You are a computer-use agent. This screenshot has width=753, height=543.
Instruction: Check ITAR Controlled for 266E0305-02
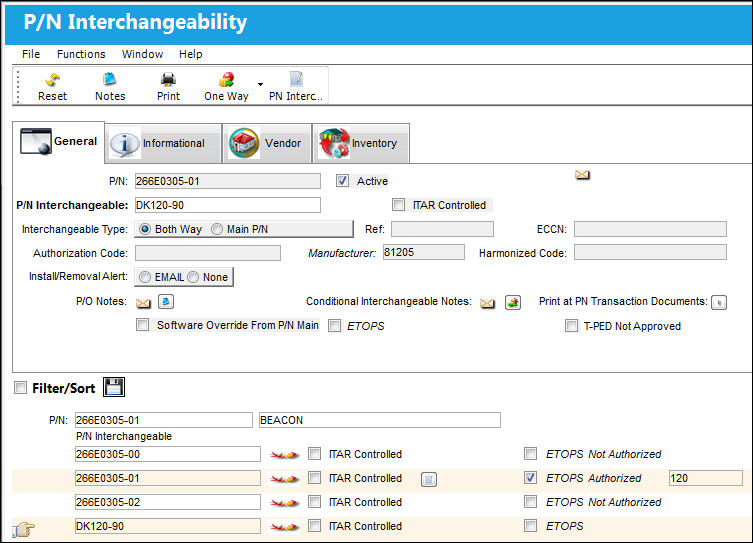[315, 502]
